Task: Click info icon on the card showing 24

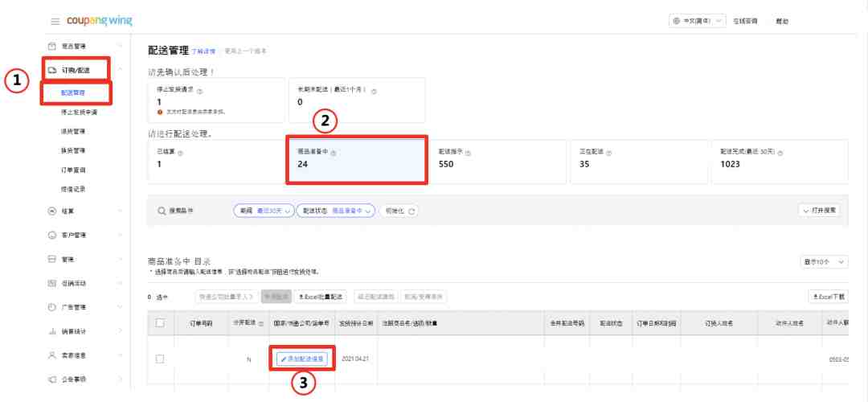Action: (x=334, y=152)
